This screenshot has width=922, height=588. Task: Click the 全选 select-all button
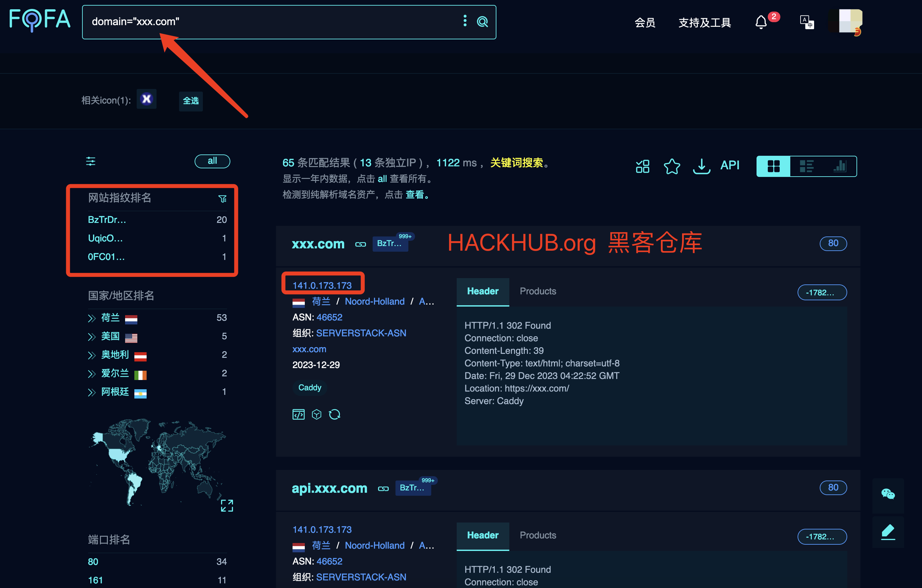pyautogui.click(x=191, y=101)
